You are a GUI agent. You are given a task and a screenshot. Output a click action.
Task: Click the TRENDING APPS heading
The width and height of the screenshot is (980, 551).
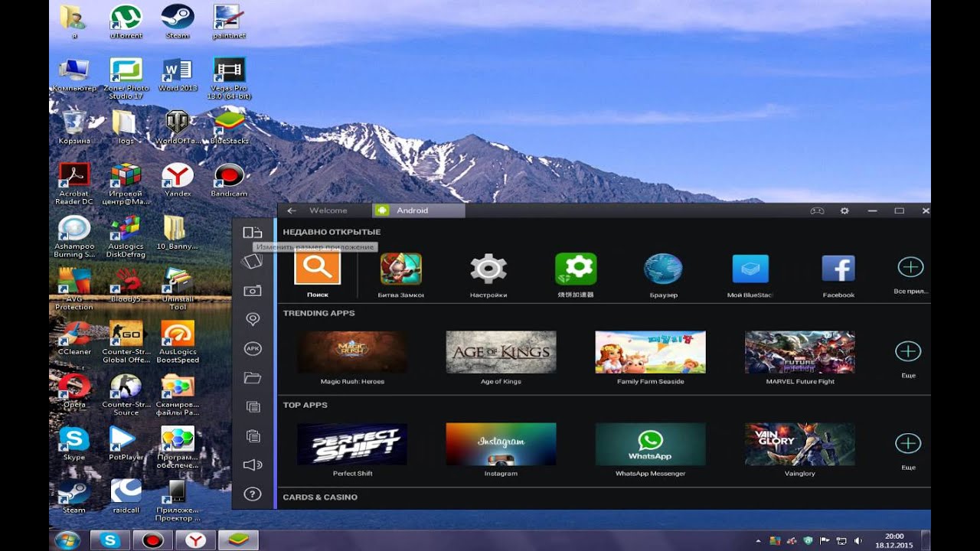(x=318, y=313)
